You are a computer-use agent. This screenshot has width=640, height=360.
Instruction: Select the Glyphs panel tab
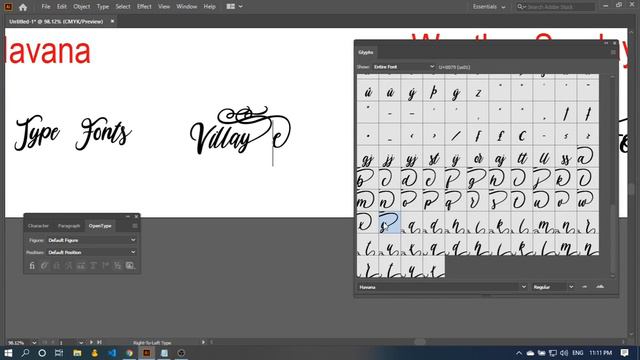tap(365, 52)
